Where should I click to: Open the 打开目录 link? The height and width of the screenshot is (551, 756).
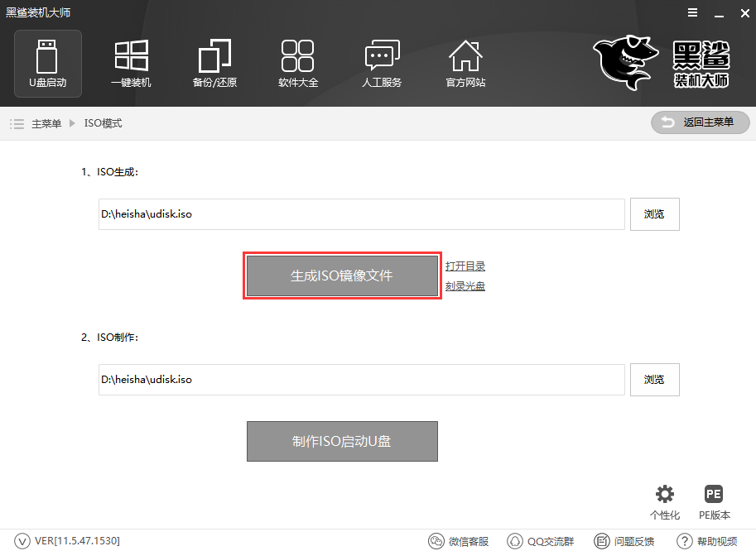click(x=465, y=266)
